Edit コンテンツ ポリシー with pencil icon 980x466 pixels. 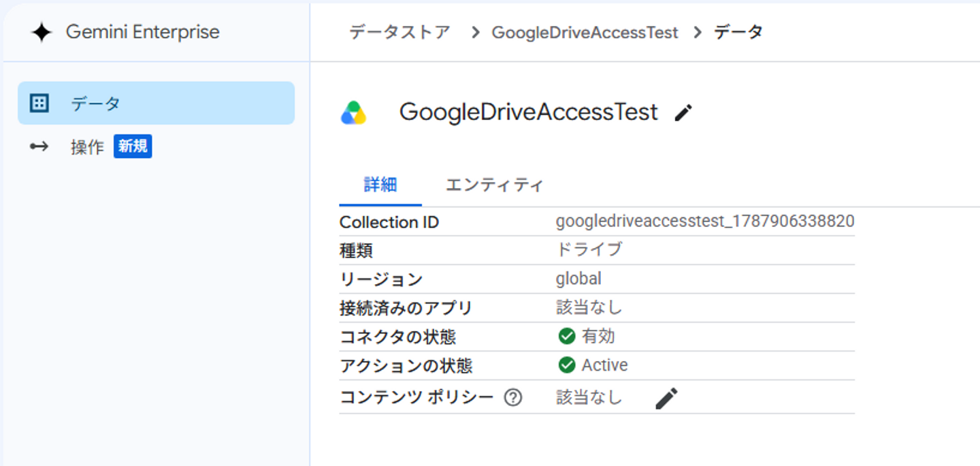[666, 399]
